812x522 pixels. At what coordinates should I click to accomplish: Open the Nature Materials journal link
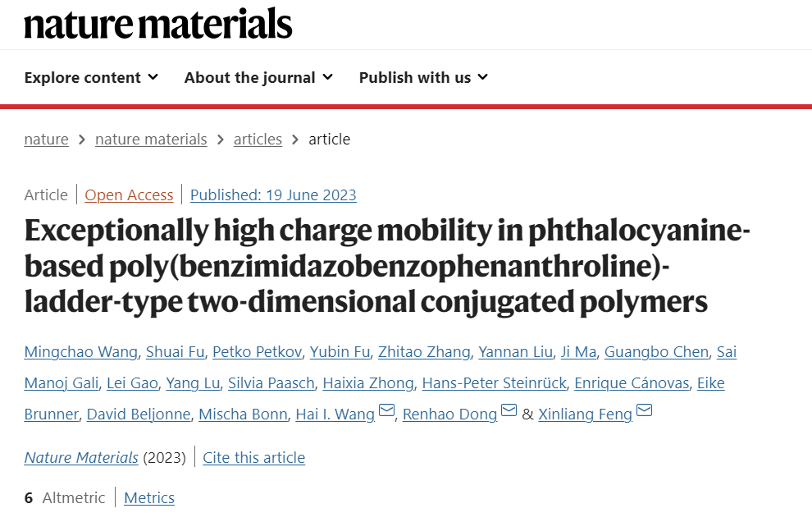point(81,458)
